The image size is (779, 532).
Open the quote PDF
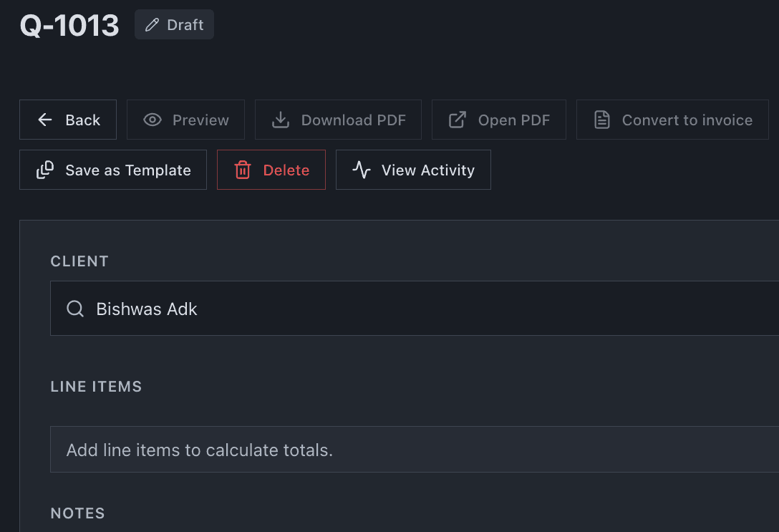tap(499, 120)
